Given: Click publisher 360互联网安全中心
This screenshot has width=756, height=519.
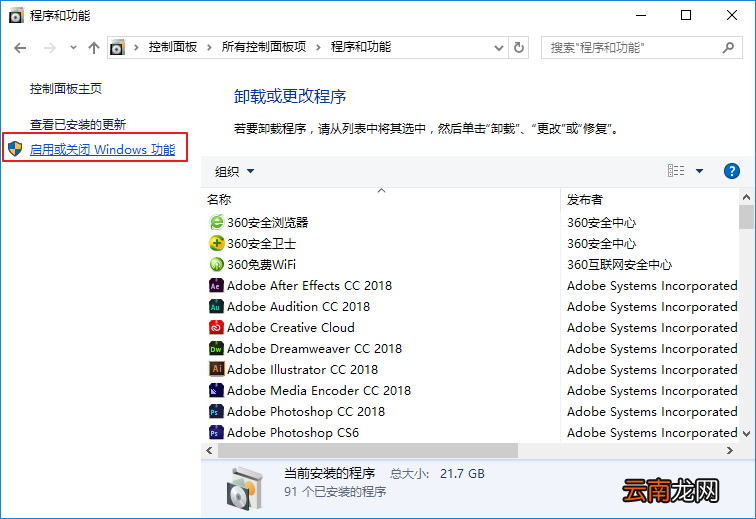Looking at the screenshot, I should tap(619, 264).
